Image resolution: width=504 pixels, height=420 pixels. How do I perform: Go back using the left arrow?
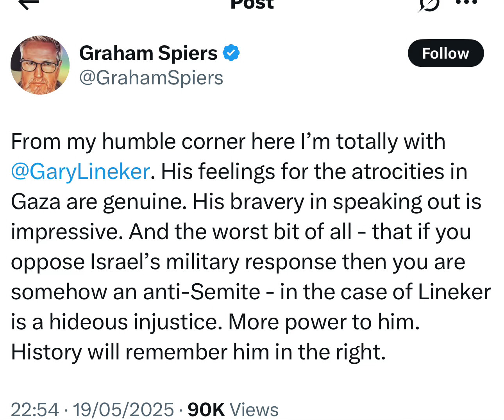[29, 4]
